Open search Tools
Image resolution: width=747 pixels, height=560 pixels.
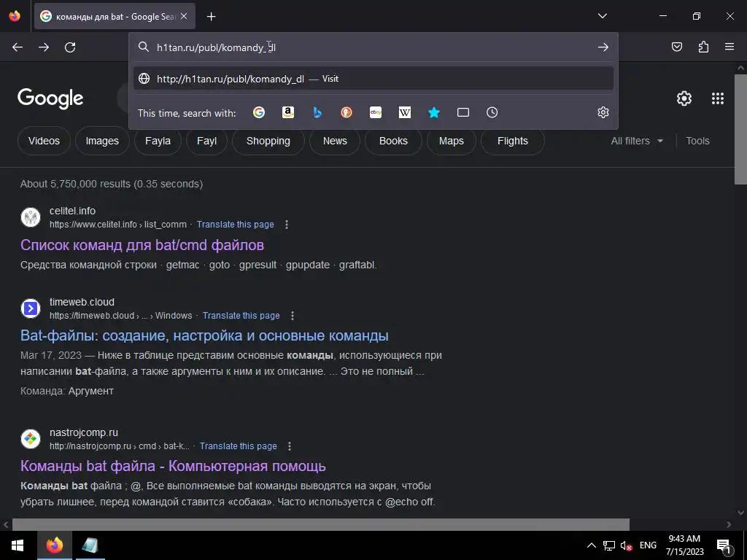(x=697, y=141)
